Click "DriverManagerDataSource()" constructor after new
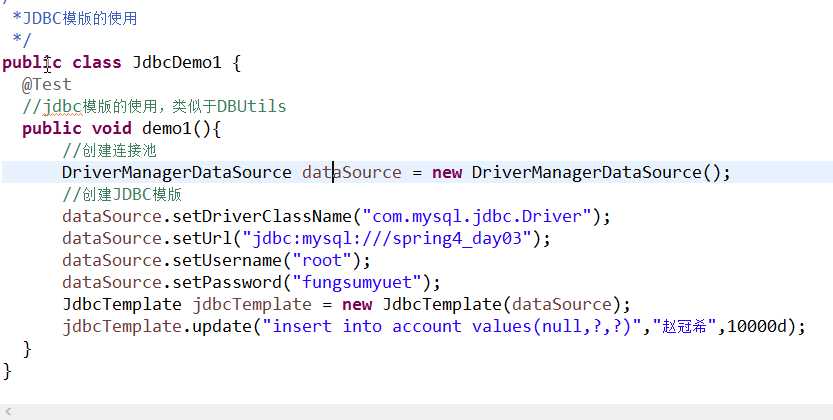 pos(597,173)
